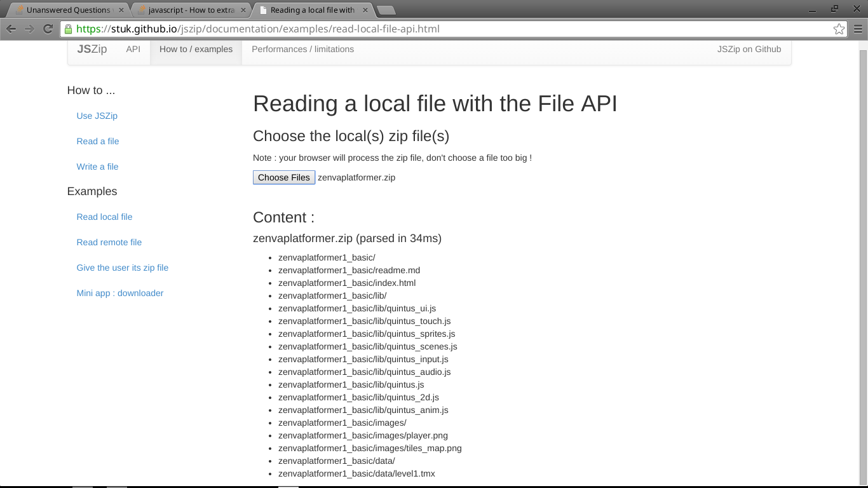
Task: Click list entry zenvaplatformer1_basic/images/tiles_map.png
Action: point(370,448)
